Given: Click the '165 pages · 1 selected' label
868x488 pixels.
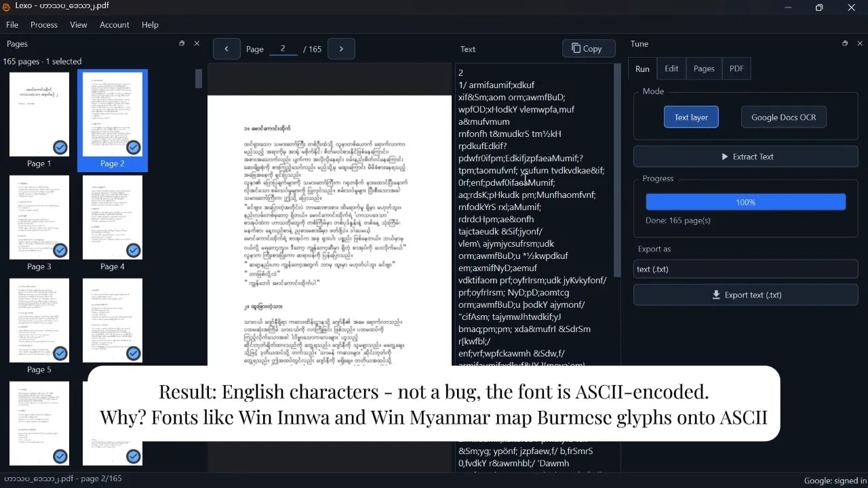Looking at the screenshot, I should (x=42, y=62).
